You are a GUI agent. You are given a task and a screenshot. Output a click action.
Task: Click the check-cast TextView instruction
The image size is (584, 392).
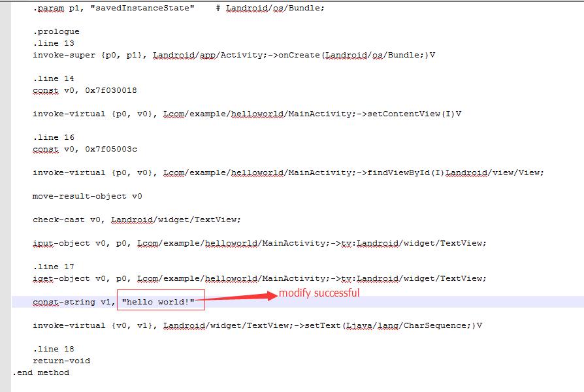tap(137, 220)
